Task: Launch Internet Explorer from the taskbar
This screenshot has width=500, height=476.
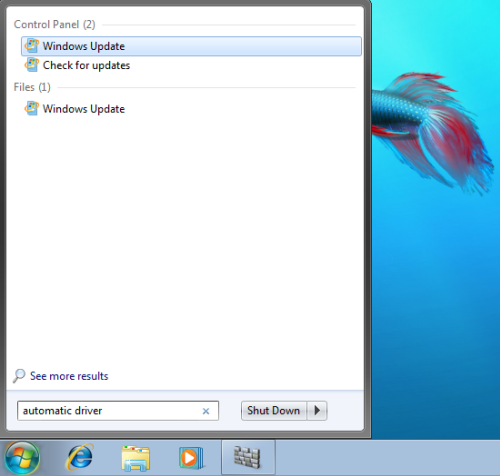Action: pos(80,457)
